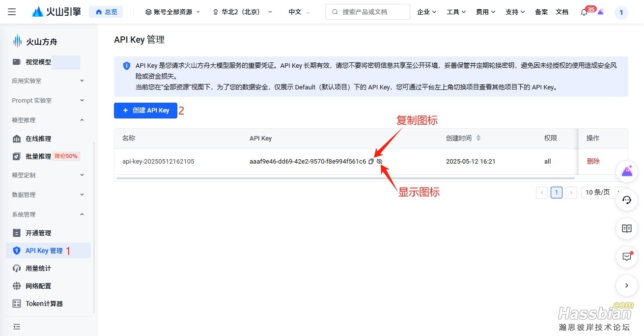Click the 文档 link in top bar
The height and width of the screenshot is (336, 644).
(562, 12)
